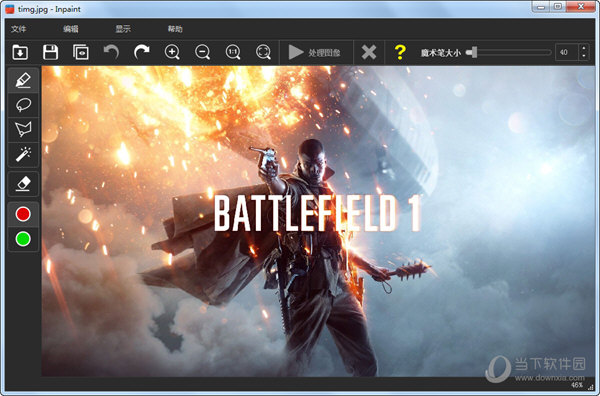Viewport: 600px width, 396px height.
Task: Click the Inpaint app icon in title bar
Action: (x=10, y=9)
